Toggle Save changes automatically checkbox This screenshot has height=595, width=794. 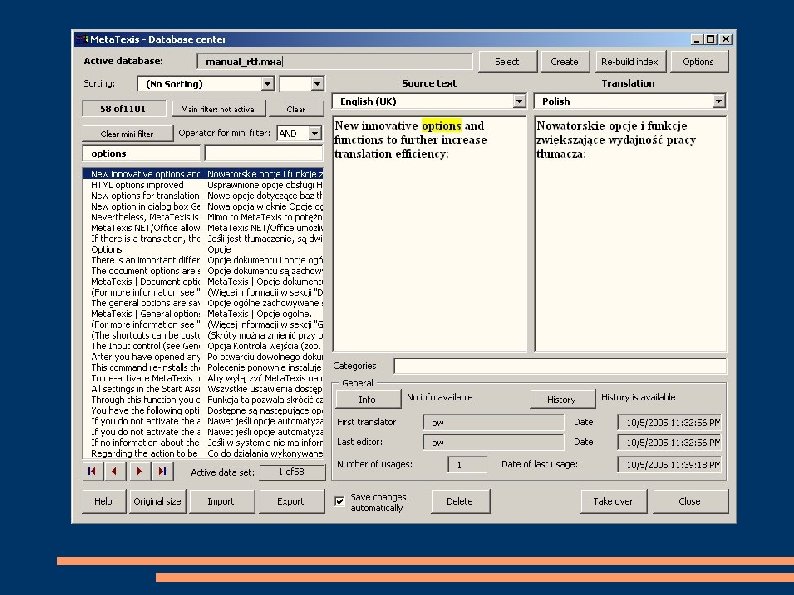click(340, 501)
